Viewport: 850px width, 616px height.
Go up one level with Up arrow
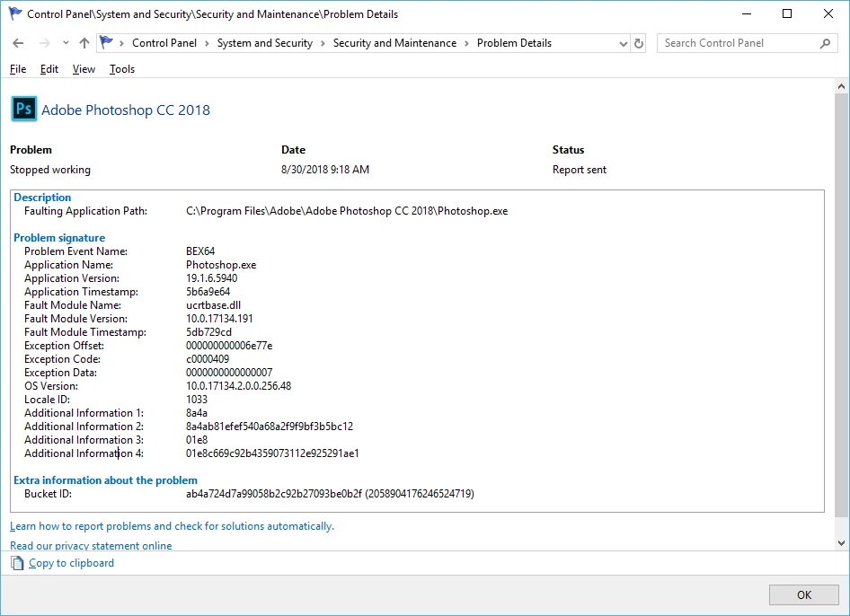(x=84, y=43)
